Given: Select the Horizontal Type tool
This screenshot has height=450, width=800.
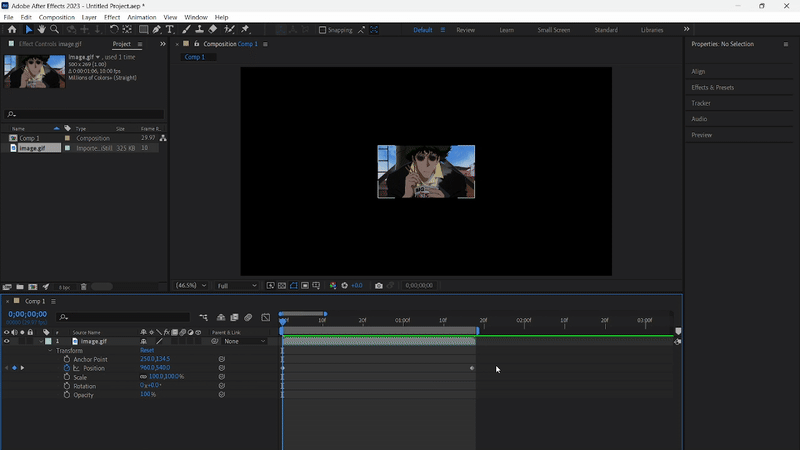Looking at the screenshot, I should (170, 30).
